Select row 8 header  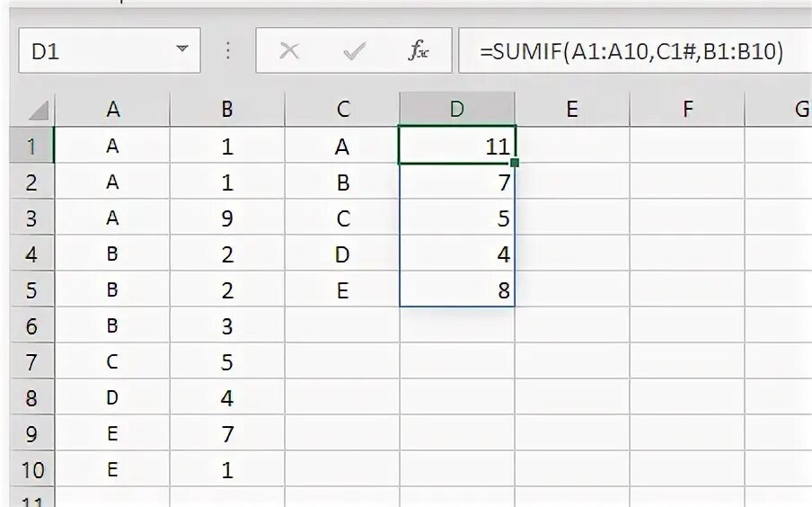pyautogui.click(x=31, y=397)
